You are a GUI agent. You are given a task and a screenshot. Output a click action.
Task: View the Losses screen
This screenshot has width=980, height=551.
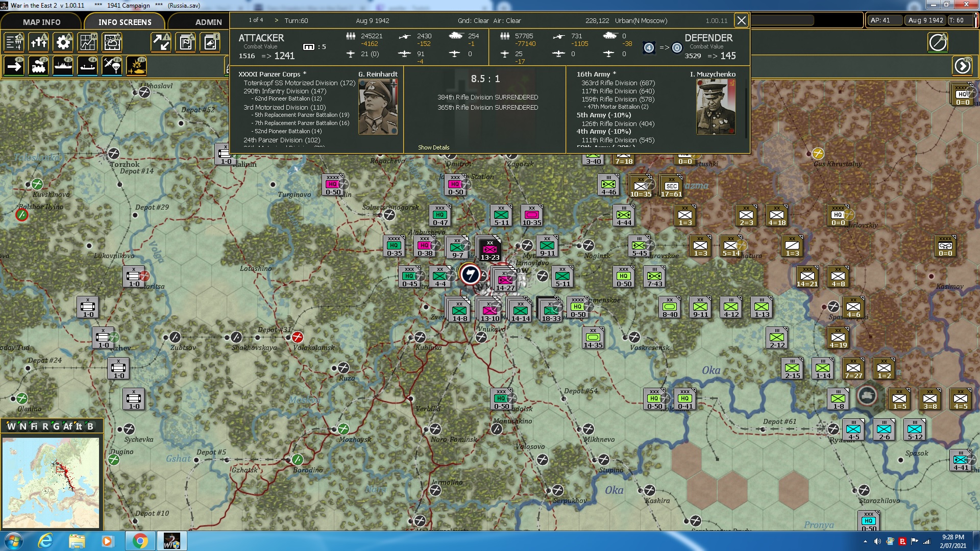point(39,43)
